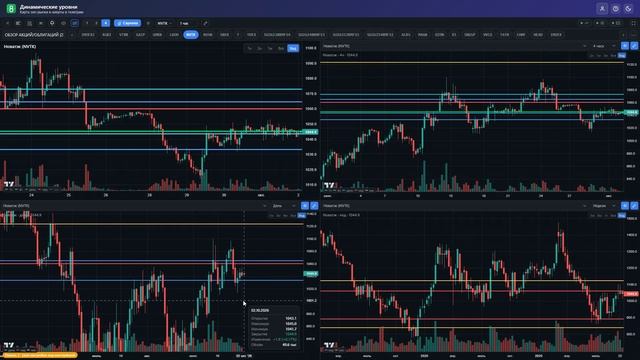The width and height of the screenshot is (640, 360).
Task: Select the ROSN ticker tab
Action: coord(207,35)
